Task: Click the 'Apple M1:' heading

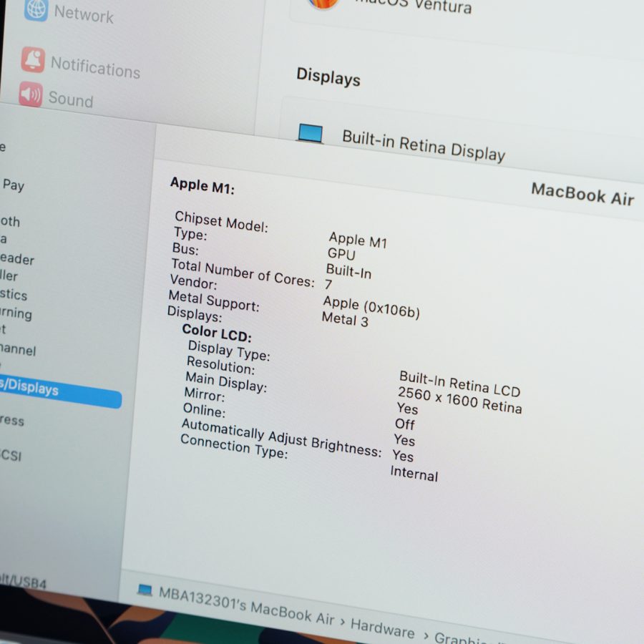Action: (202, 185)
